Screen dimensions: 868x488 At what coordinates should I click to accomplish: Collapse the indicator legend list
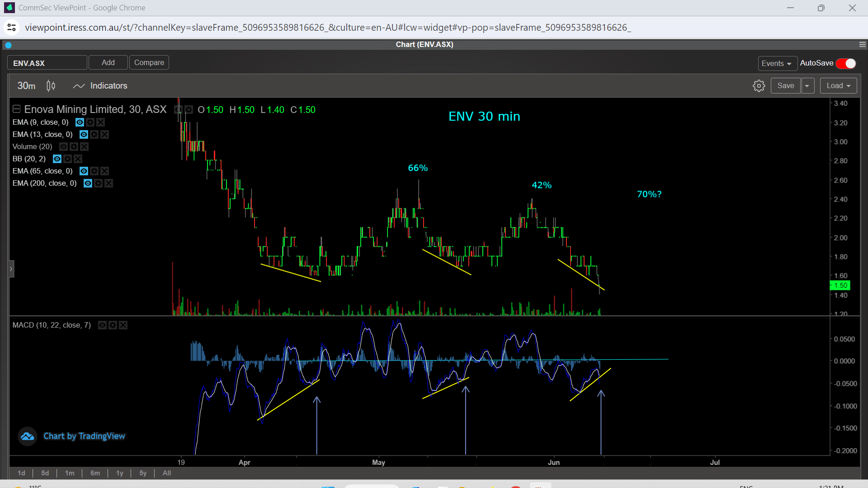17,109
